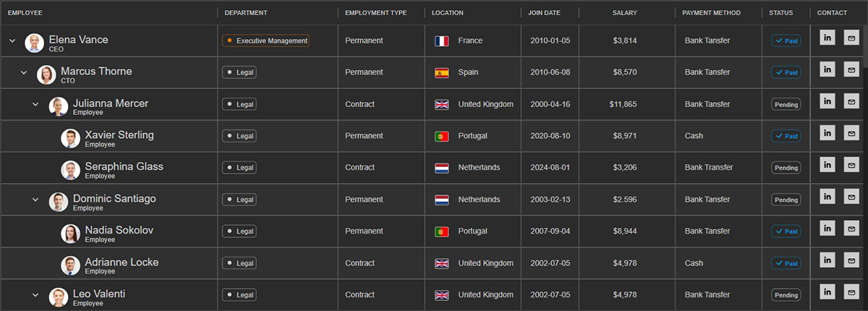Screen dimensions: 868x311
Task: Click the Department column header
Action: (246, 13)
